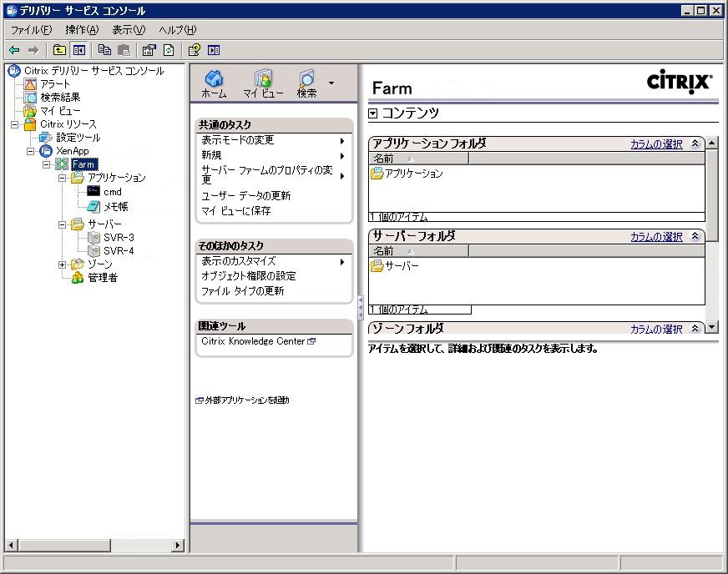The image size is (728, 574).
Task: Click the Home (ホーム) icon
Action: coord(214,80)
